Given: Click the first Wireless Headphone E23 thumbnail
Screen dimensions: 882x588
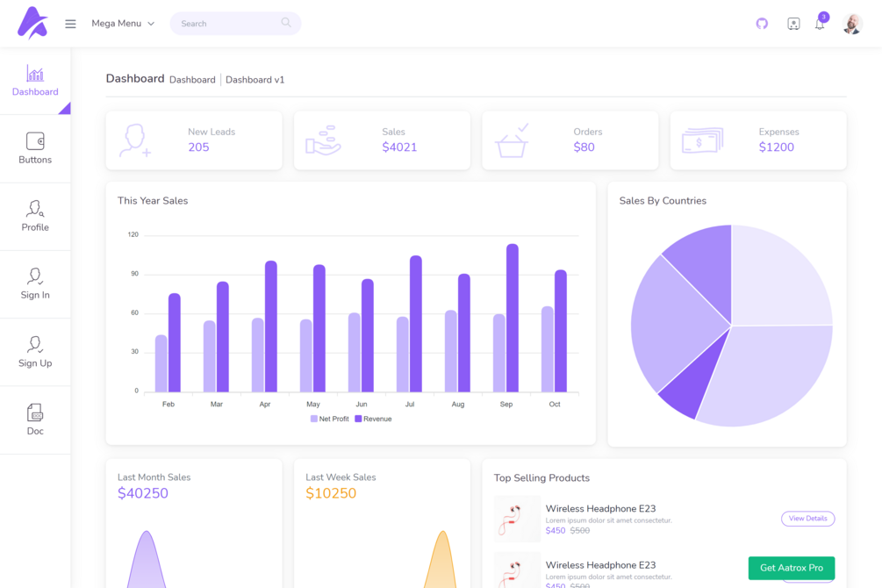Looking at the screenshot, I should coord(517,519).
